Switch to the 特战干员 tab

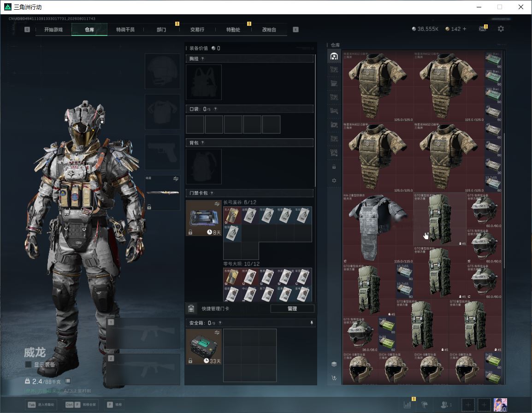125,29
